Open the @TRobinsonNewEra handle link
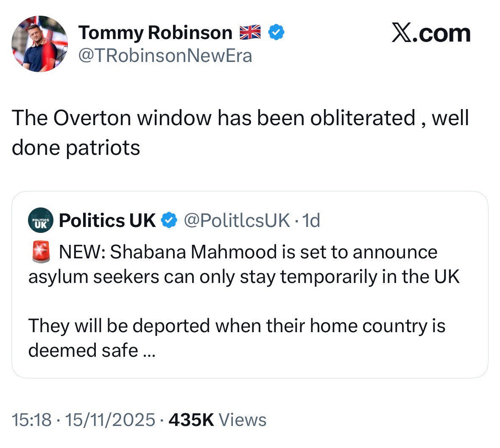500x448 pixels. coord(165,56)
